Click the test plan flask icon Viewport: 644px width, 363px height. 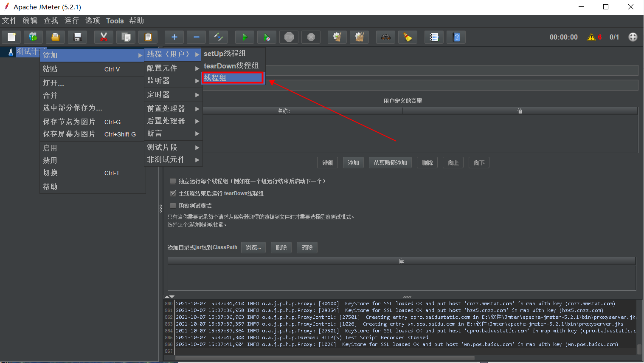coord(11,52)
